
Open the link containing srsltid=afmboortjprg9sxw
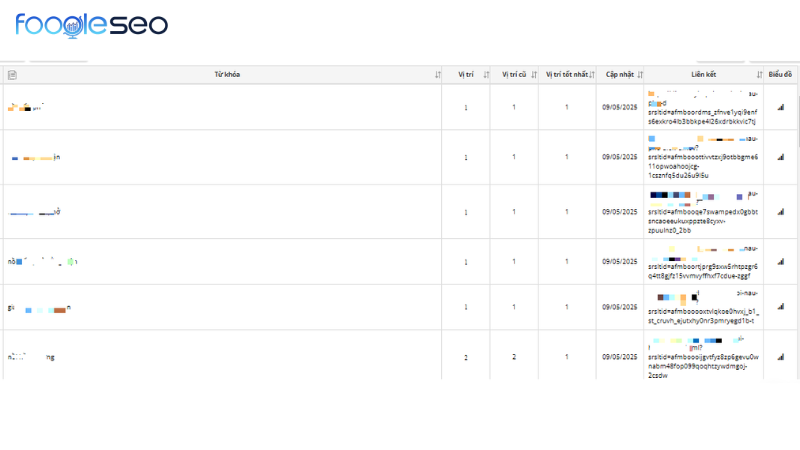(703, 266)
